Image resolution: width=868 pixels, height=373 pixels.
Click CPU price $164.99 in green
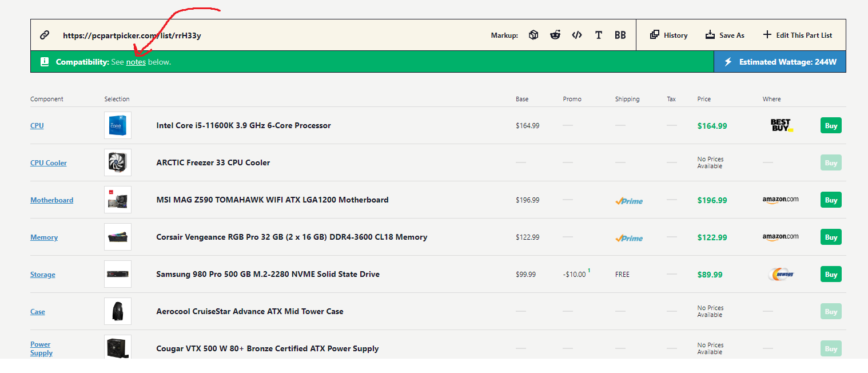[x=712, y=126]
